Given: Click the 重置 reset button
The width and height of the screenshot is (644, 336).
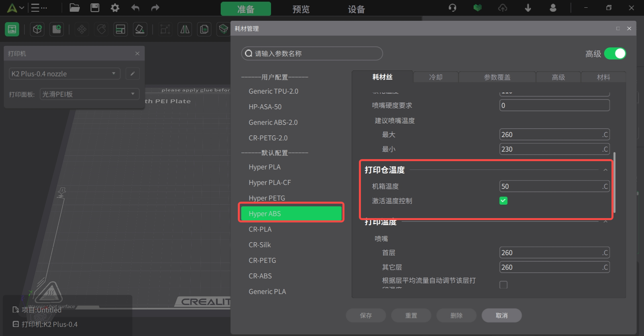Looking at the screenshot, I should coord(411,316).
